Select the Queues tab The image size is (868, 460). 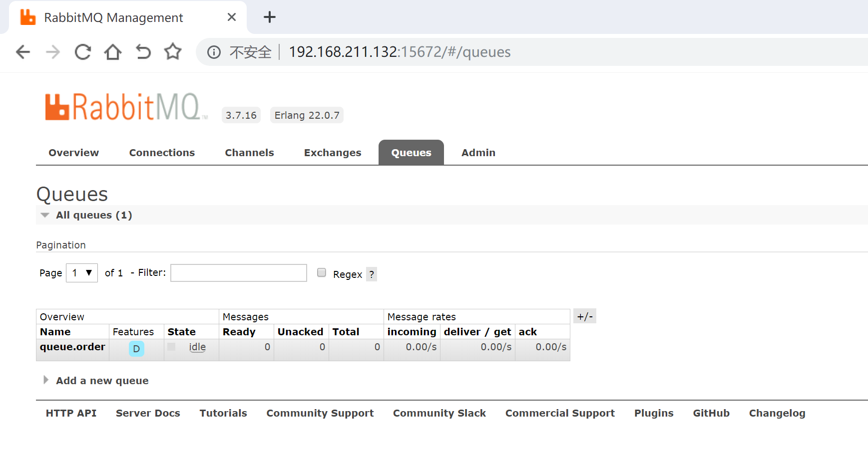pyautogui.click(x=411, y=153)
